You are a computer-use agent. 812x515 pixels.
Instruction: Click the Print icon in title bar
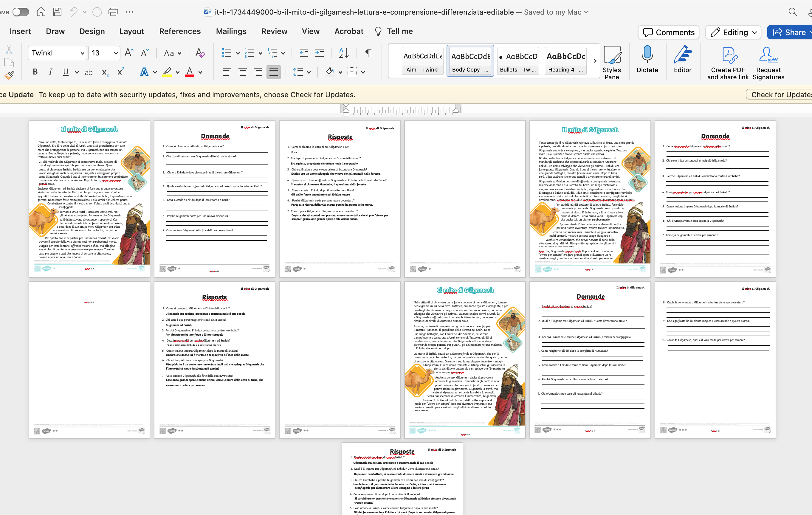(113, 12)
